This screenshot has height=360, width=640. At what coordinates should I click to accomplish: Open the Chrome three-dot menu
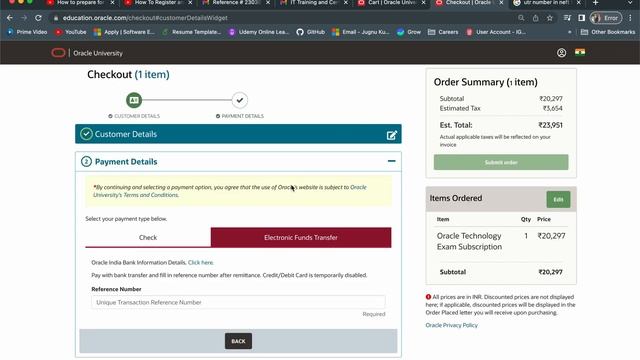coord(630,18)
